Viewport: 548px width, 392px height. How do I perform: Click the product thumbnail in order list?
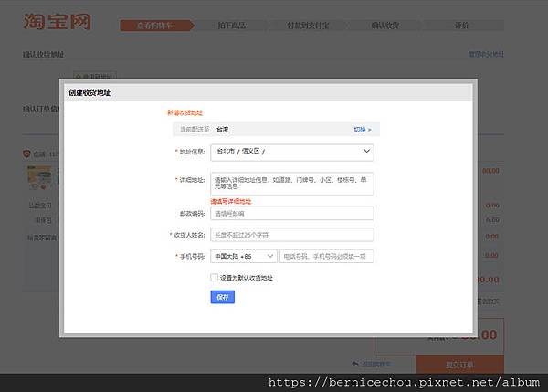click(x=39, y=177)
